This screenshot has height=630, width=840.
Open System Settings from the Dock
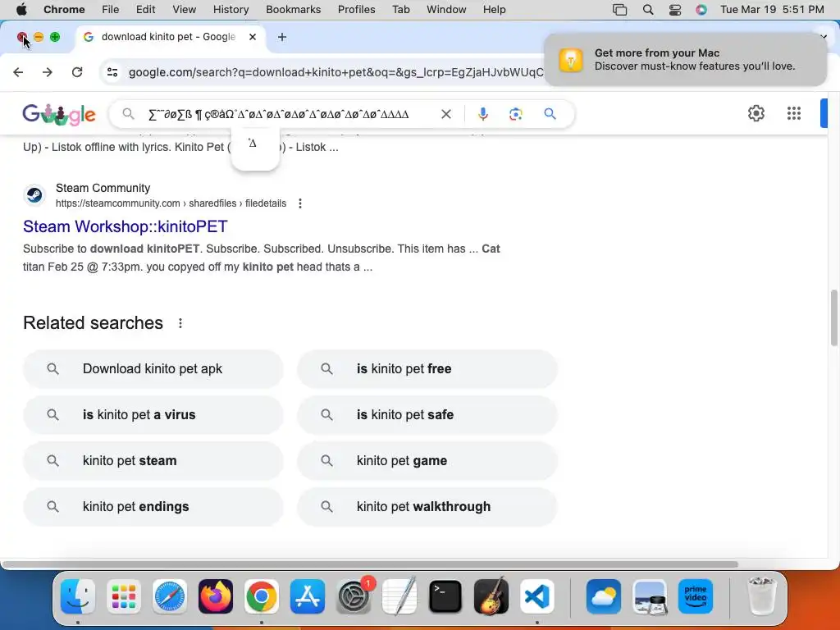354,596
